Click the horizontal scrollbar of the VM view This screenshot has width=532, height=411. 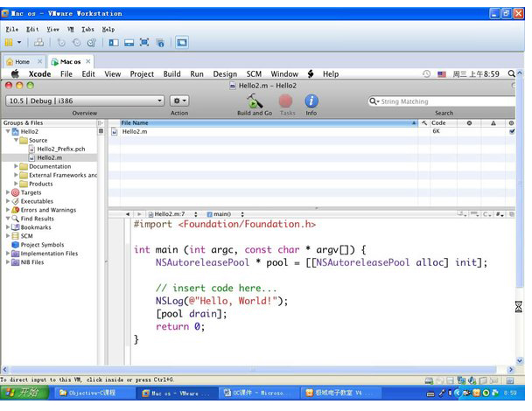[x=257, y=370]
